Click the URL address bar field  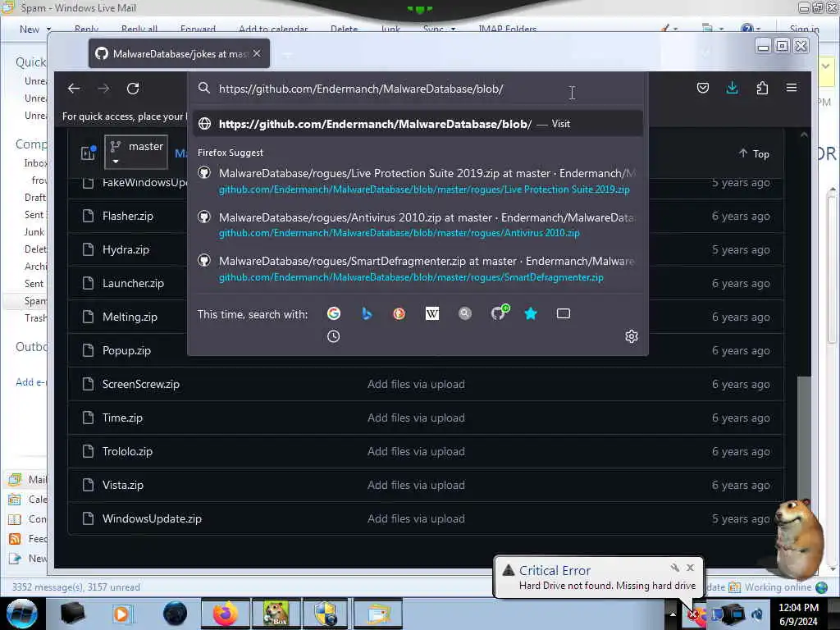[418, 89]
